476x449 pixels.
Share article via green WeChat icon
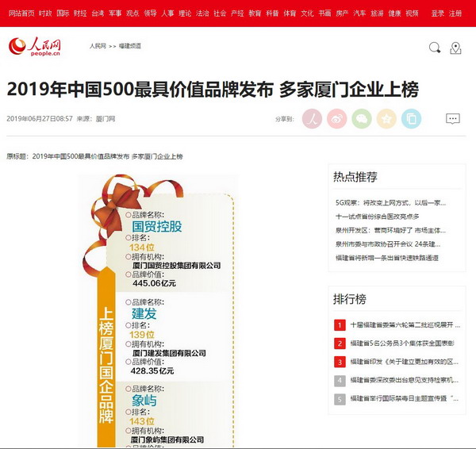pyautogui.click(x=362, y=119)
